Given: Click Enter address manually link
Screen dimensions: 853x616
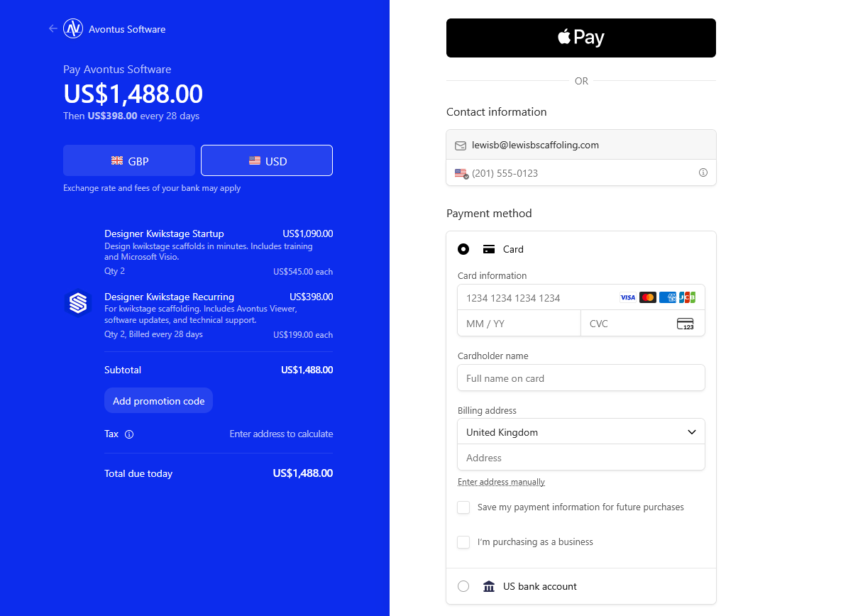Looking at the screenshot, I should (x=502, y=482).
